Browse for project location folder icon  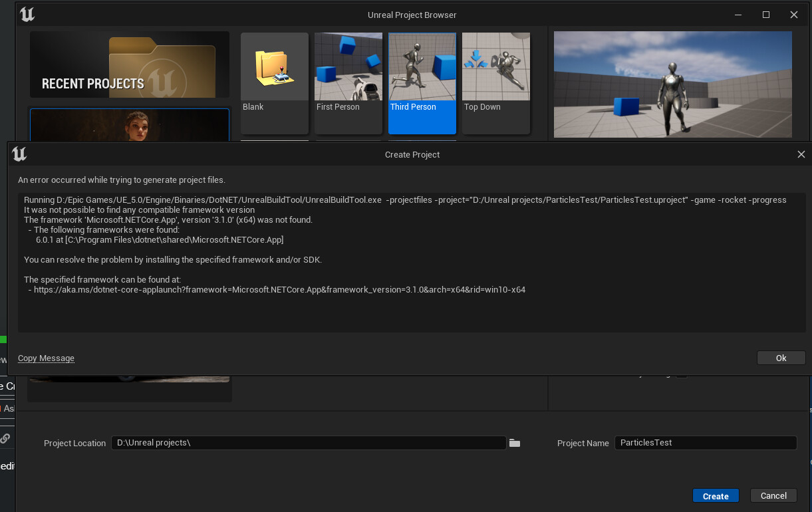(514, 443)
